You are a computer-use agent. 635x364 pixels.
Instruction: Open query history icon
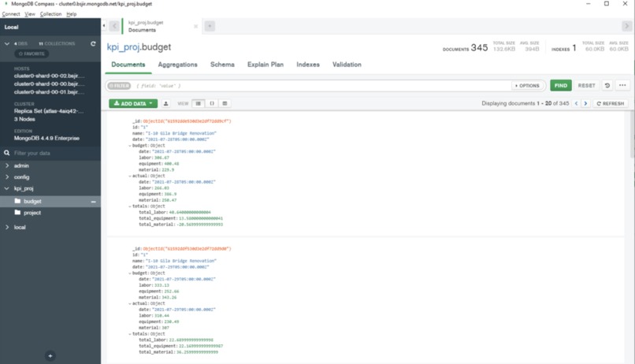click(x=607, y=85)
